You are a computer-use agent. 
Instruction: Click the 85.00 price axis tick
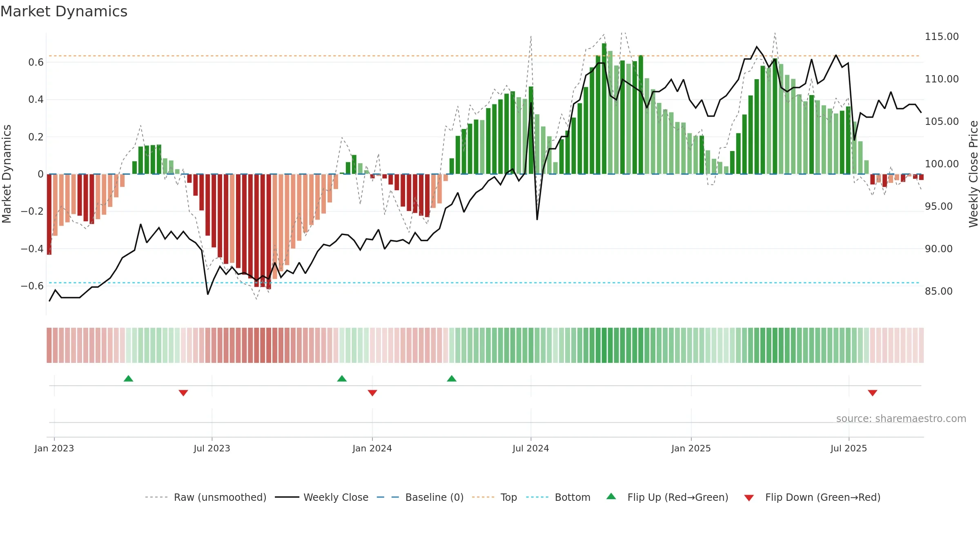click(939, 291)
